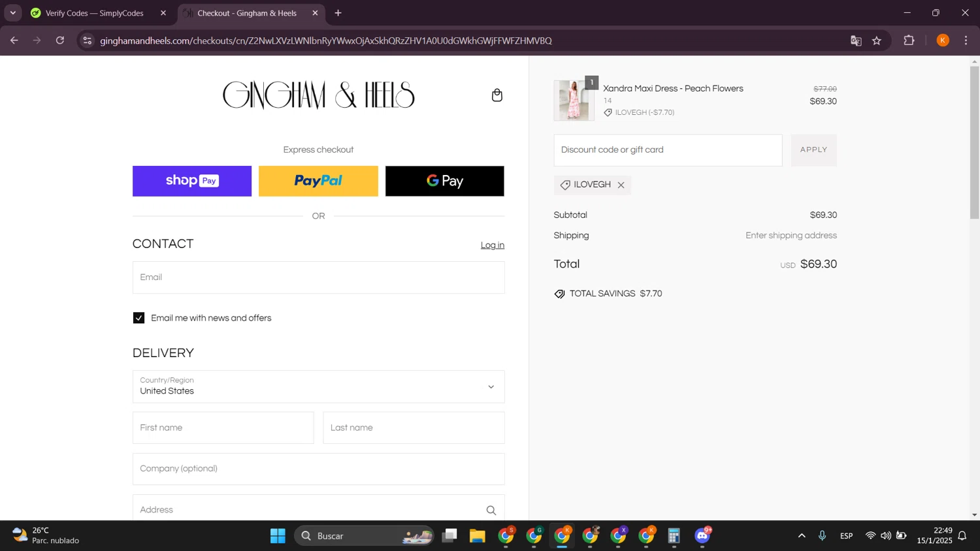Image resolution: width=980 pixels, height=551 pixels.
Task: Open the Chrome three-dot menu
Action: coord(966,40)
